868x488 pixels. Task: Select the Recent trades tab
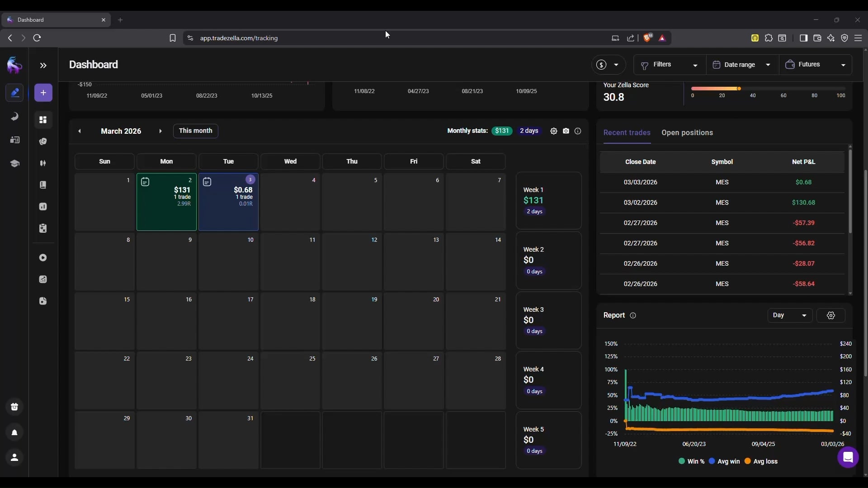[x=627, y=133]
